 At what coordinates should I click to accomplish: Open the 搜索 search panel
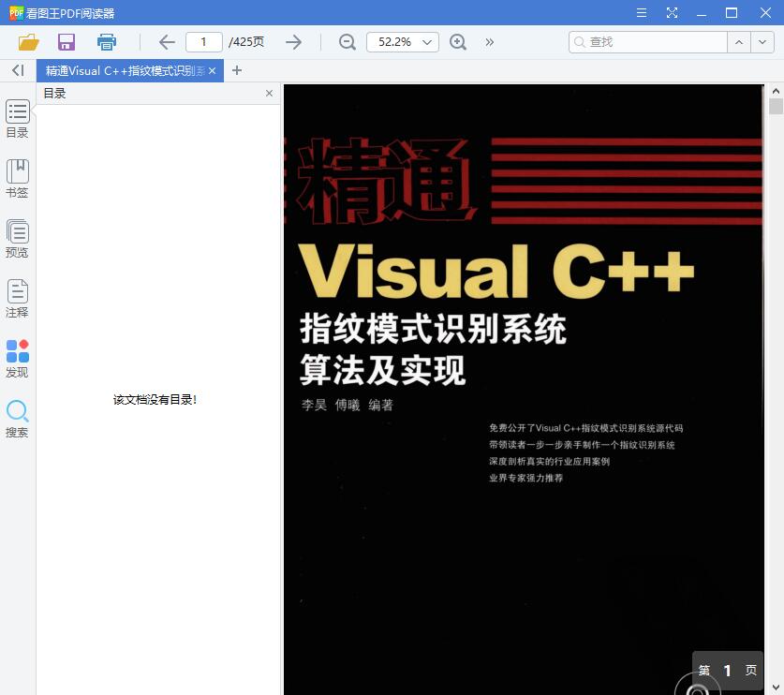(18, 419)
